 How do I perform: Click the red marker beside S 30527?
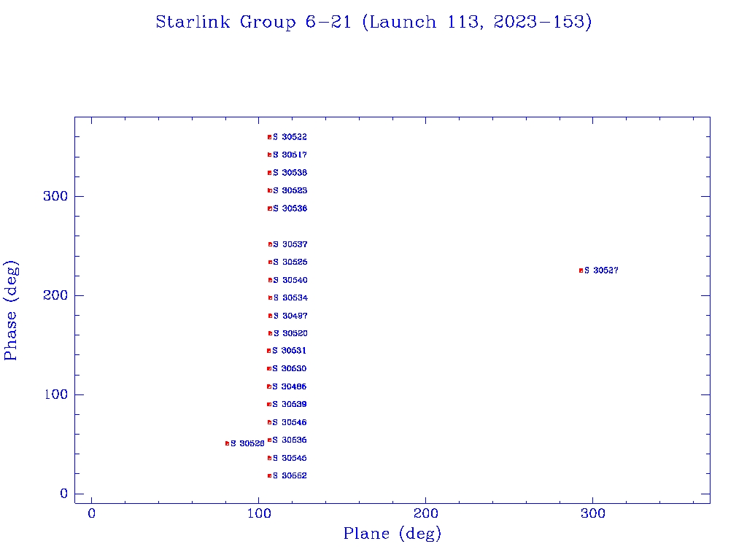click(581, 271)
